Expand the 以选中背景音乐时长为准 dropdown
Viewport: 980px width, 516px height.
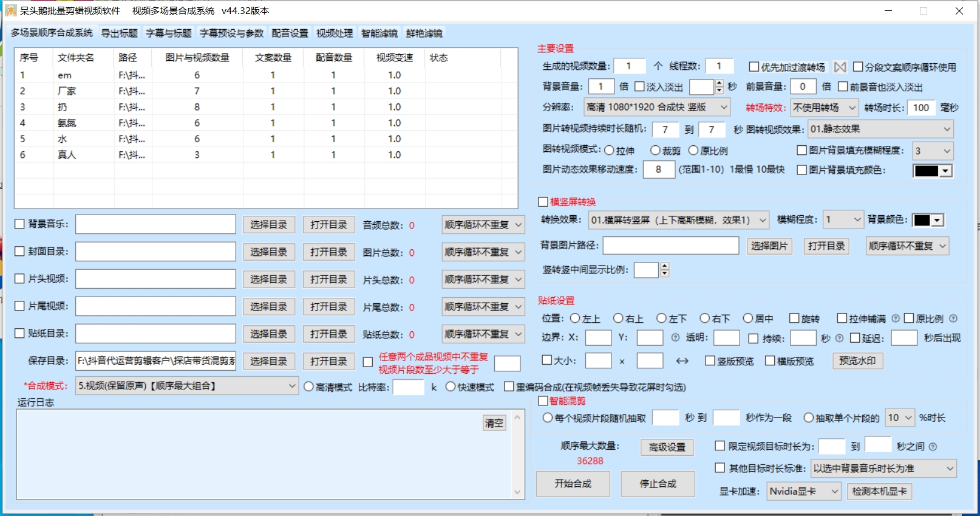pyautogui.click(x=883, y=468)
